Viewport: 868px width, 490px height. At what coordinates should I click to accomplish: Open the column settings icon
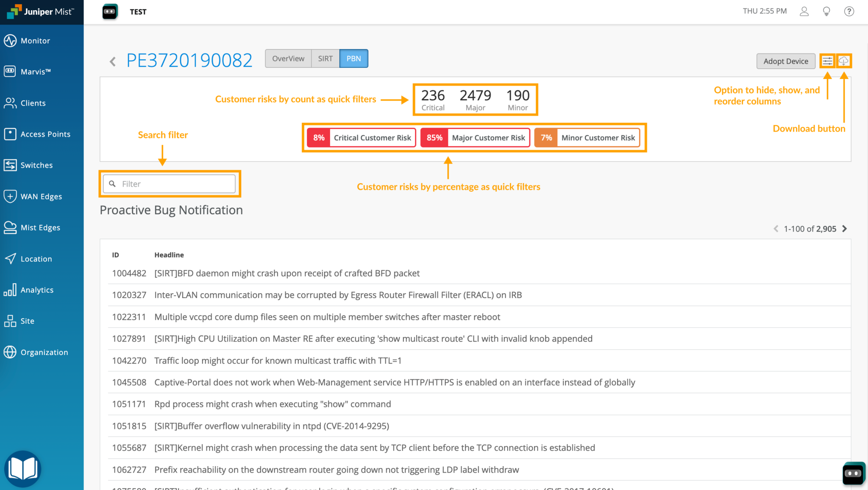point(827,61)
